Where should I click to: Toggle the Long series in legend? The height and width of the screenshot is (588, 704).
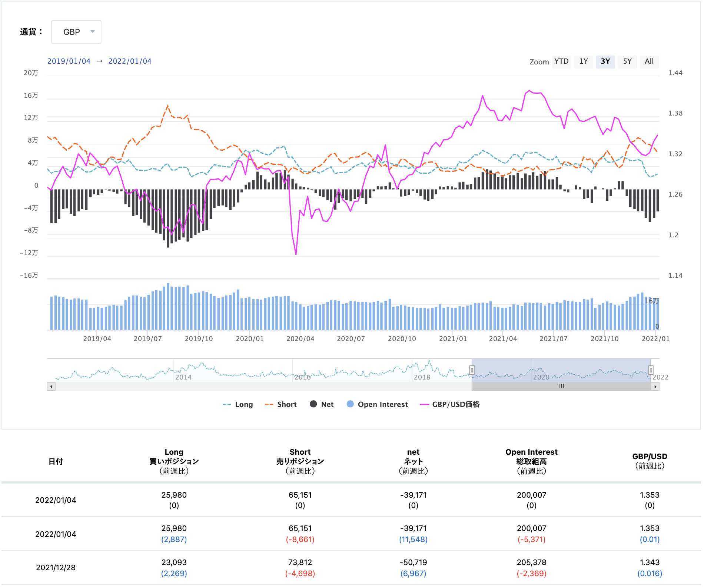pos(238,404)
